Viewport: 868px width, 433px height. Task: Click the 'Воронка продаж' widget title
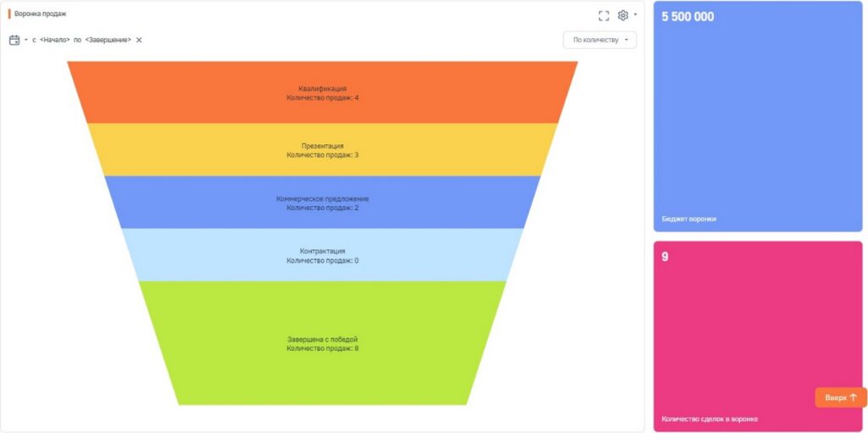point(40,14)
